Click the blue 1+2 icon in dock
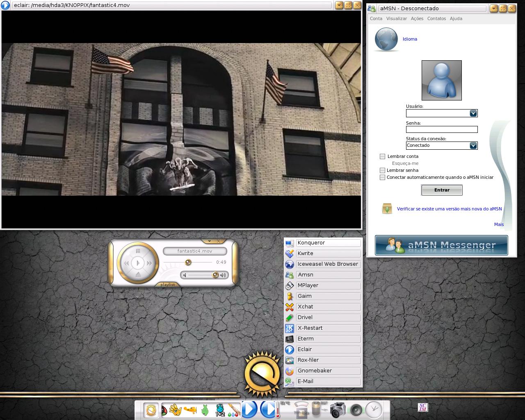 (220, 410)
